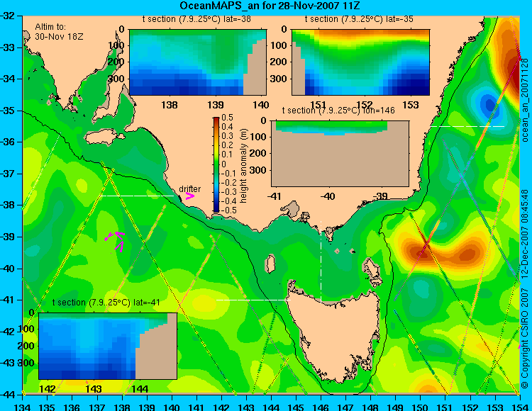Open the lat=-41 temperature section inset plot
The image size is (532, 411).
(108, 346)
